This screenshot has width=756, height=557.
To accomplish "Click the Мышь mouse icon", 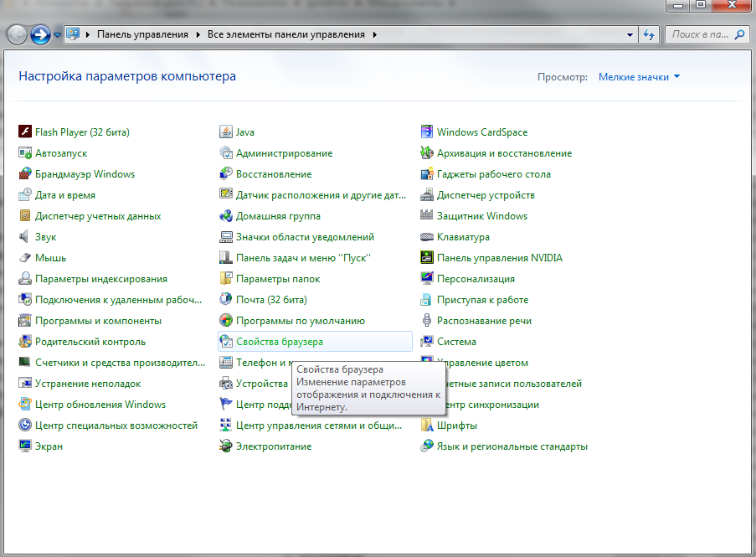I will click(x=24, y=258).
